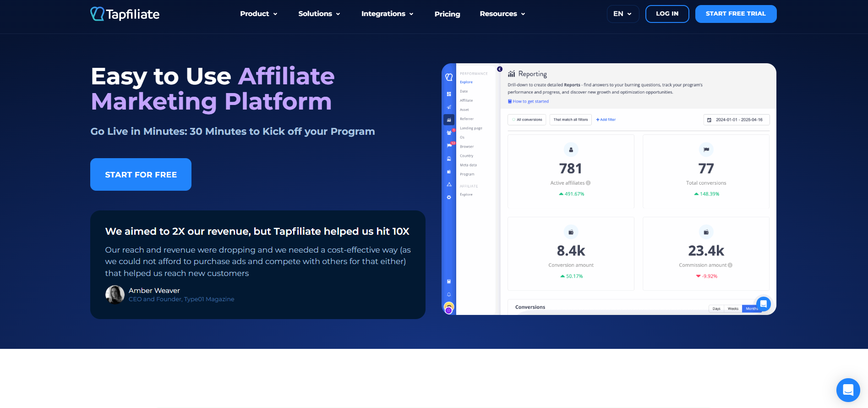The image size is (868, 408).
Task: Switch Conversions chart to Weeks
Action: tap(733, 309)
